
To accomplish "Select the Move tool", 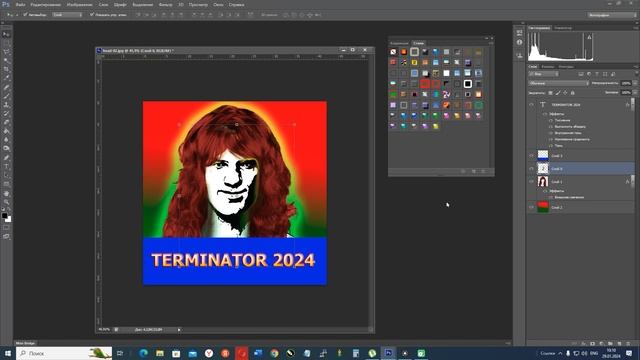I will point(6,35).
